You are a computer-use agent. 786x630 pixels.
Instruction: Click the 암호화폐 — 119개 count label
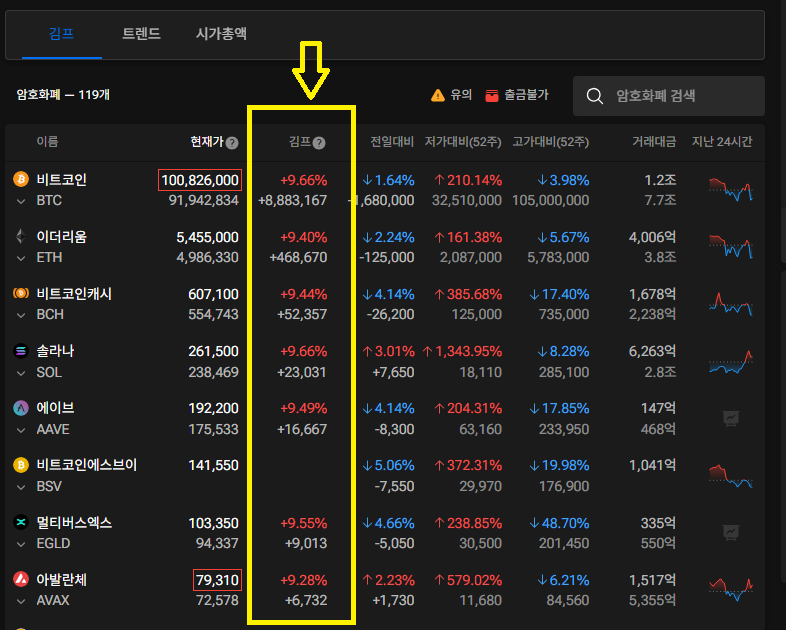pos(63,95)
